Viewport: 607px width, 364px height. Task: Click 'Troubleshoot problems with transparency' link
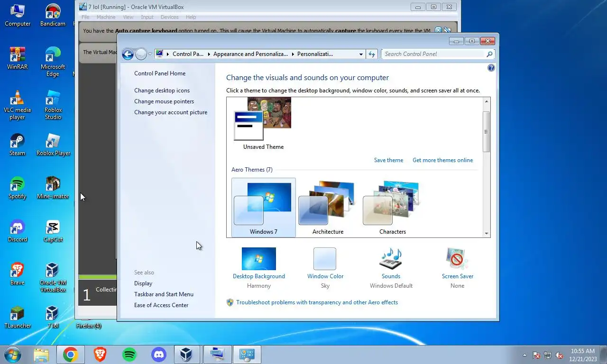coord(317,302)
